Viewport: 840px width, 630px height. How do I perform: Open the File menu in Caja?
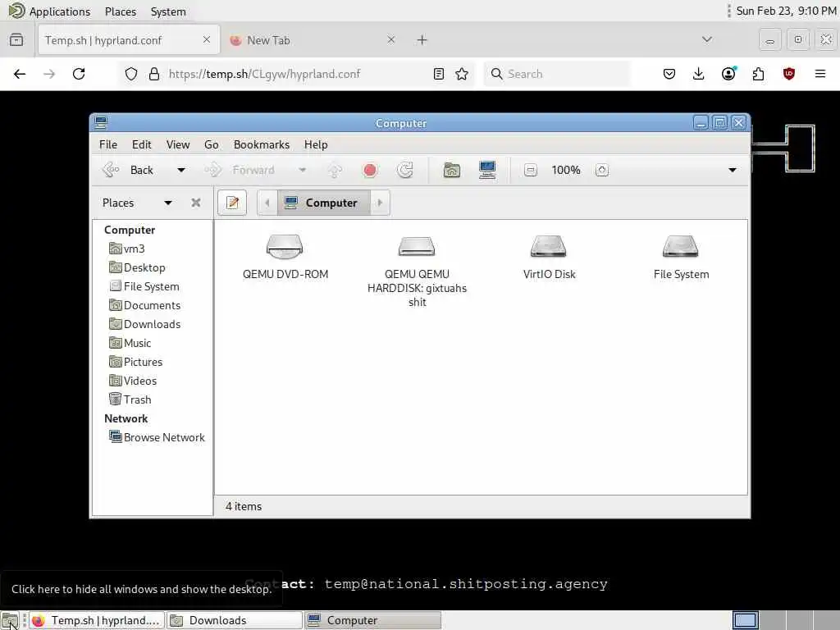point(108,144)
